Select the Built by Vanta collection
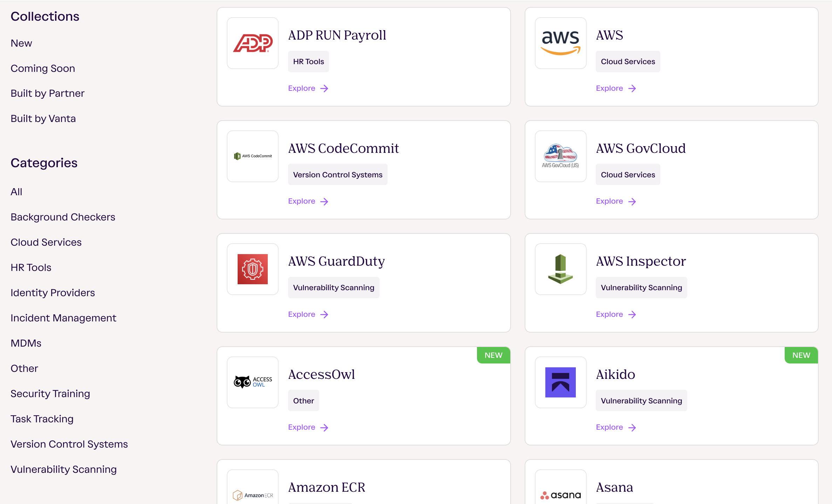The image size is (832, 504). 43,118
